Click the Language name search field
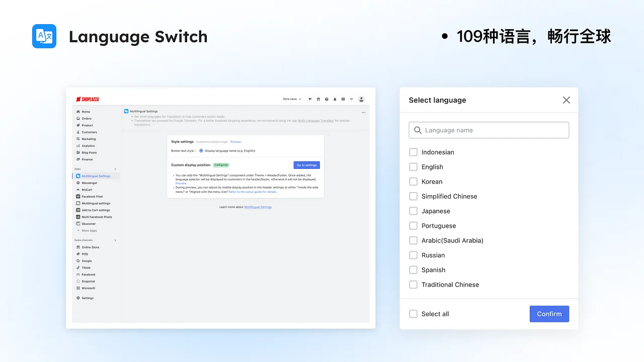Viewport: 644px width, 362px height. point(489,130)
